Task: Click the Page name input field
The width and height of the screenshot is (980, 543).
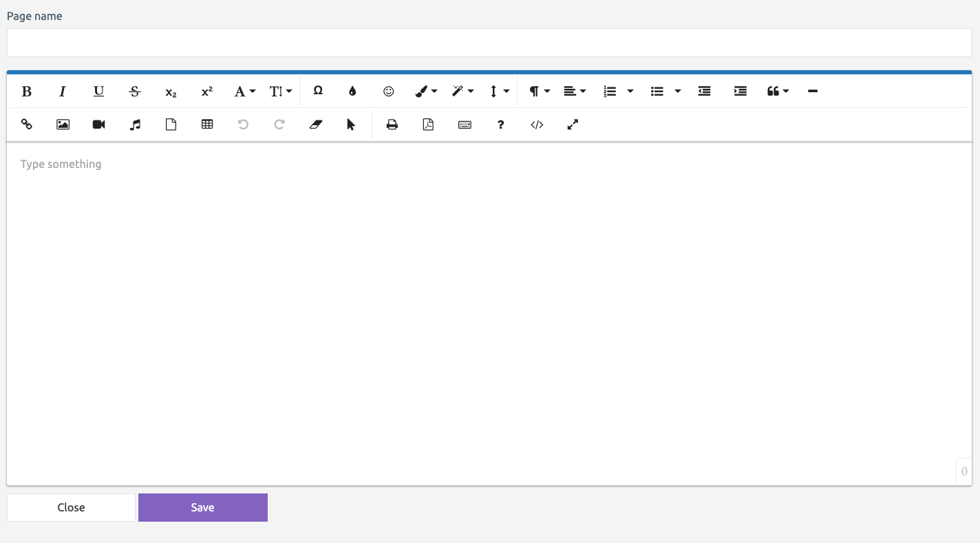Action: tap(489, 43)
